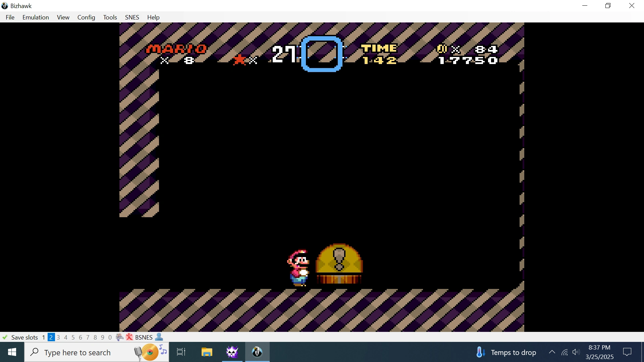Click the game controller icon in status bar
Screen dimensions: 644x362
tap(119, 337)
